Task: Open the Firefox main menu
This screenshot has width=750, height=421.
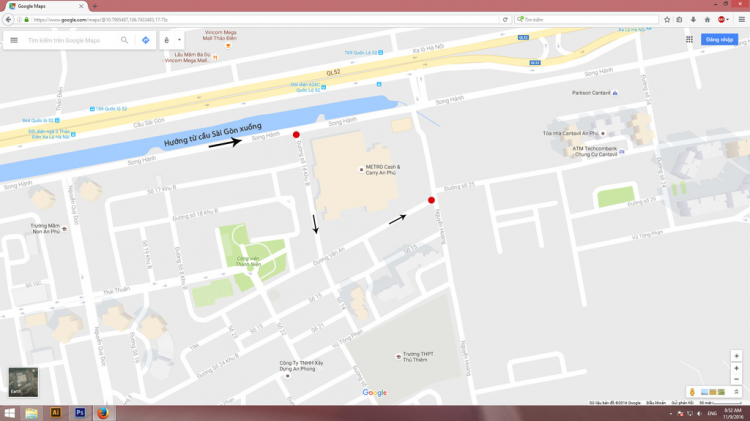Action: [x=741, y=20]
